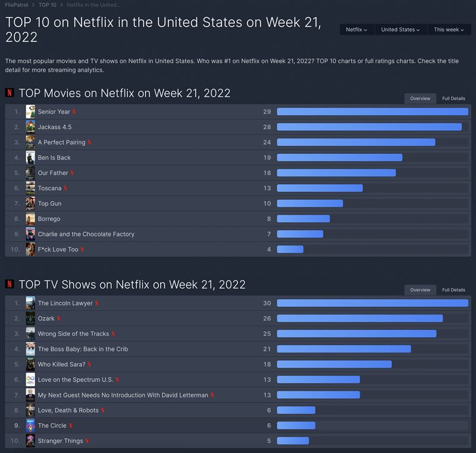Select the Overview tab for TV Shows
Screen dimensions: 476x453
tap(420, 290)
